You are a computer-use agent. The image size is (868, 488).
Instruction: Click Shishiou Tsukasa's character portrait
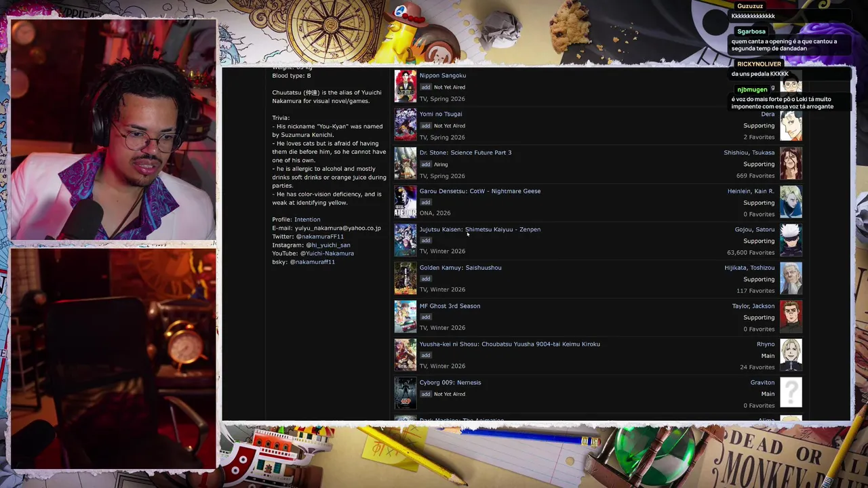[x=791, y=163]
